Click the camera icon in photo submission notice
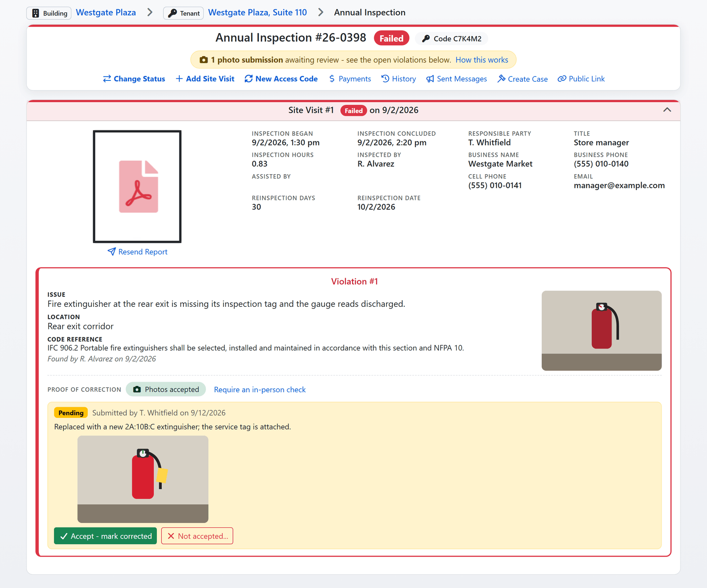This screenshot has height=588, width=707. (x=204, y=60)
